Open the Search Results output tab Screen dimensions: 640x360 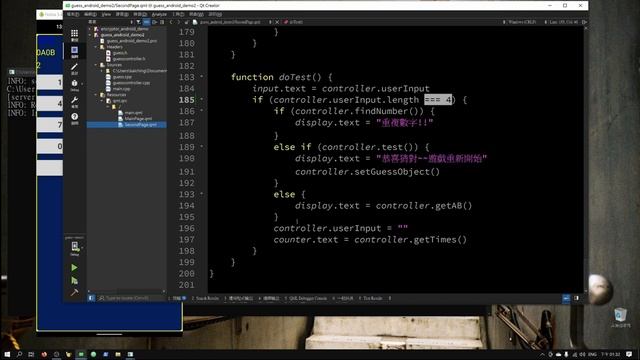(x=205, y=298)
